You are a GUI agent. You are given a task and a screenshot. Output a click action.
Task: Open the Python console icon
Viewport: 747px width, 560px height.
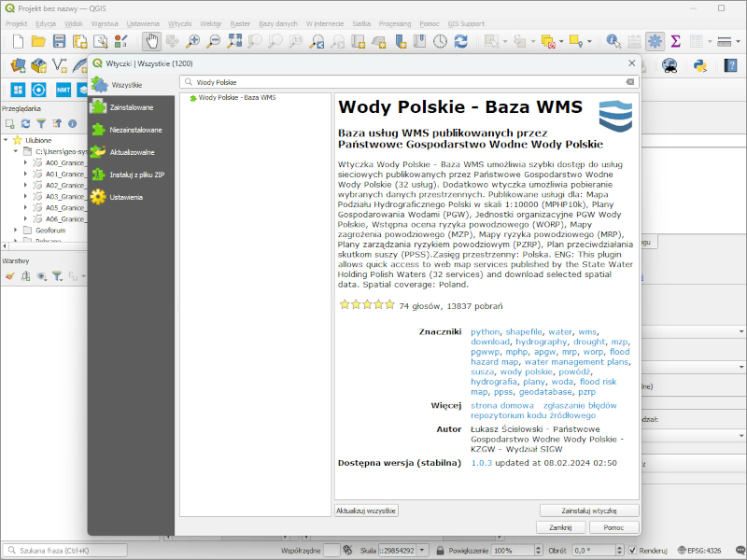point(700,65)
